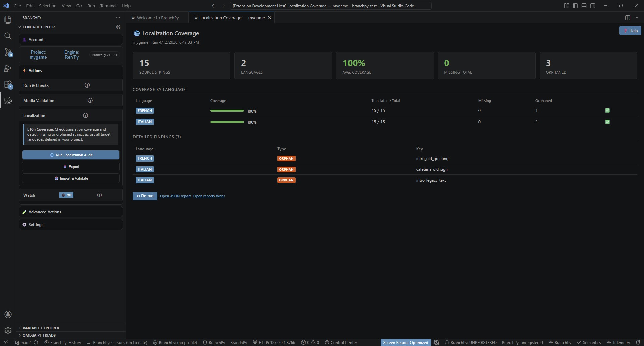The width and height of the screenshot is (644, 346).
Task: Open the Explorer view in activity bar
Action: (8, 20)
